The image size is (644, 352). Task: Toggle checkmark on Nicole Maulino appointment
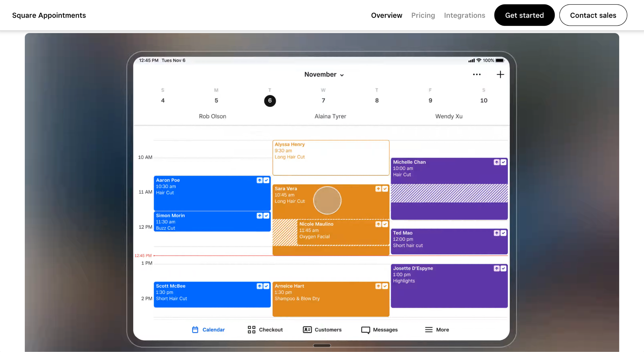(x=385, y=224)
